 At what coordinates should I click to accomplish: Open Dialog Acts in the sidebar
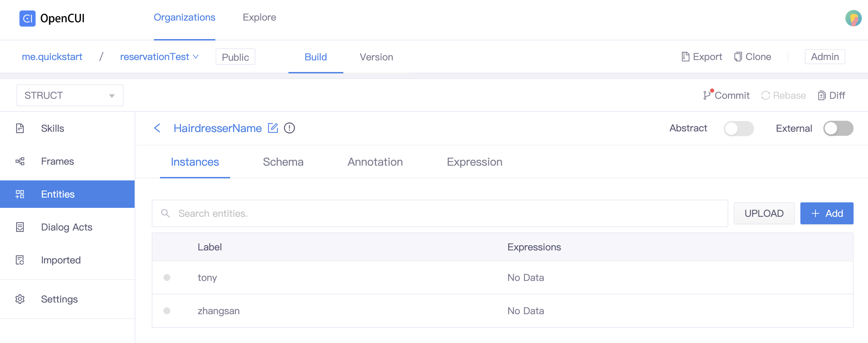coord(67,227)
